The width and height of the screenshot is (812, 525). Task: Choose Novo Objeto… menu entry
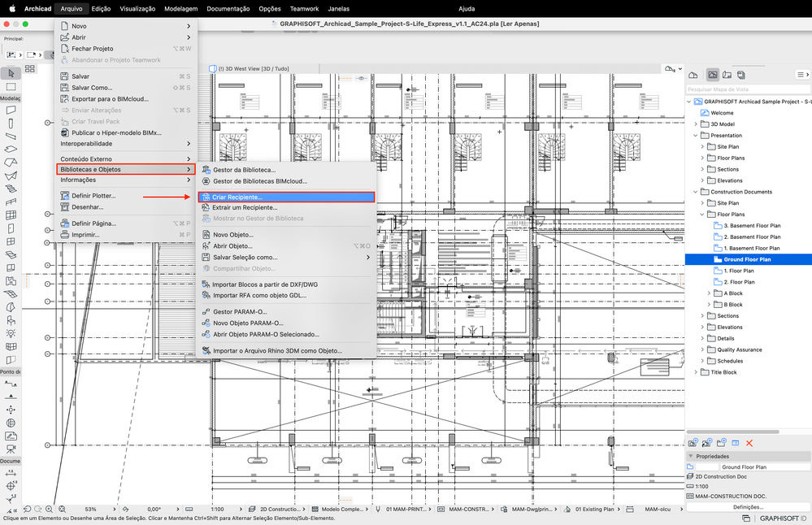pyautogui.click(x=286, y=235)
